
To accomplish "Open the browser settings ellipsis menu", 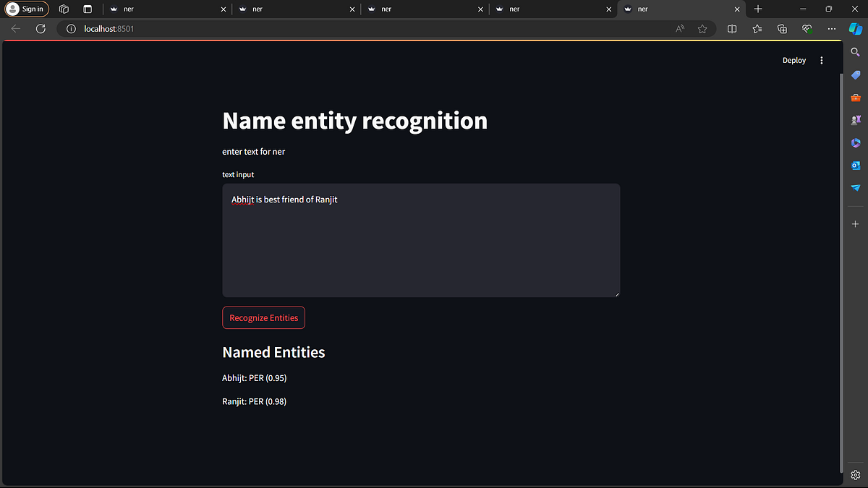I will [831, 29].
